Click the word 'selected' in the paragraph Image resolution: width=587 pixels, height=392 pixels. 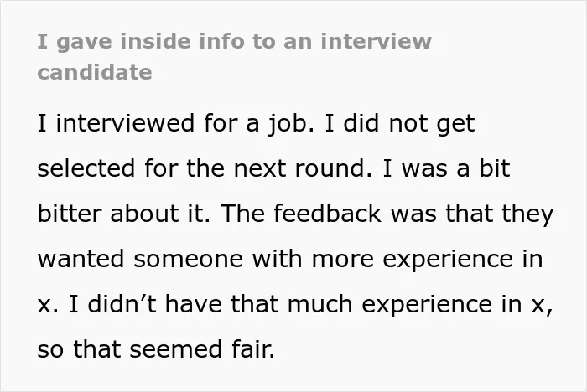point(86,168)
